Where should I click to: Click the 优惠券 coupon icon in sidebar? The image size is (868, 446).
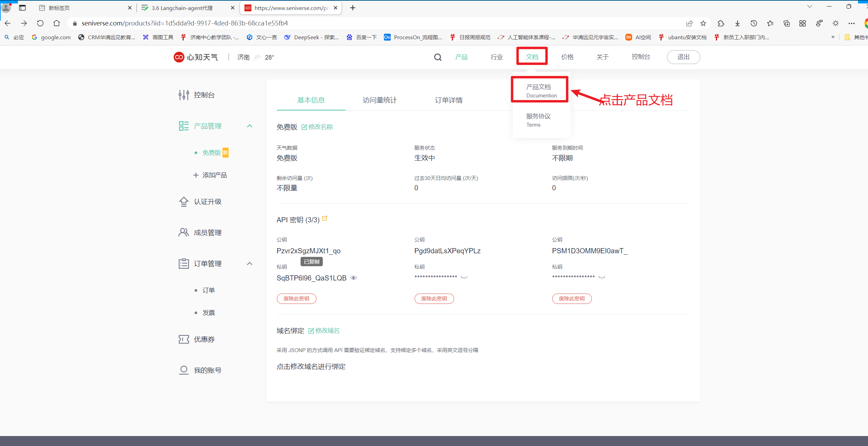pos(184,339)
